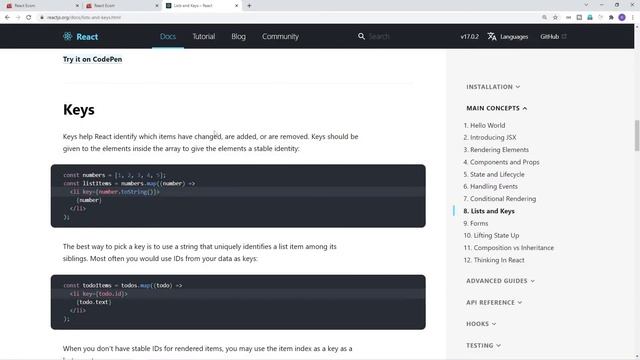This screenshot has width=640, height=360.
Task: Go to 11. Composition vs Inheritance
Action: (x=509, y=248)
